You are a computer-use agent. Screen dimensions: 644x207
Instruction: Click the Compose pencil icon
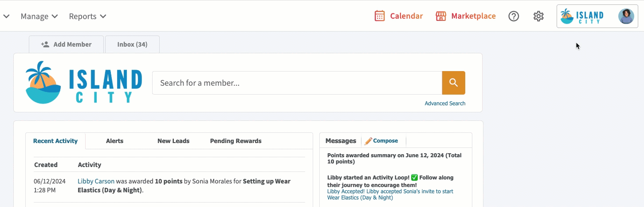click(x=368, y=141)
